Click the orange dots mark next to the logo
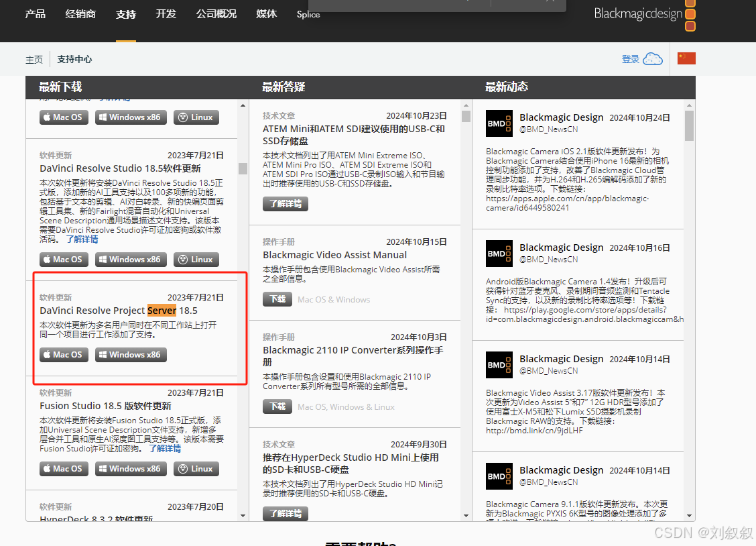756x546 pixels. [690, 13]
